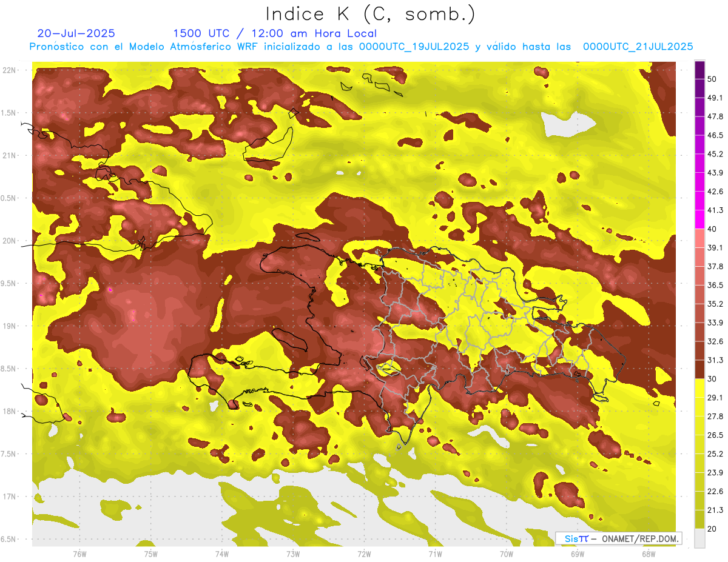The width and height of the screenshot is (728, 562).
Task: Click the longitude label '72W'
Action: tap(364, 554)
